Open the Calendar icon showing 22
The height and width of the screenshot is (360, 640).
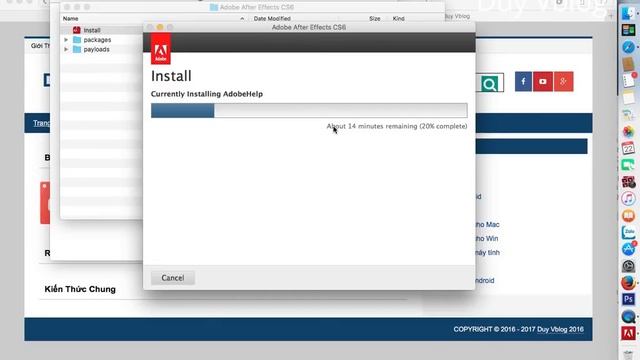(x=629, y=148)
